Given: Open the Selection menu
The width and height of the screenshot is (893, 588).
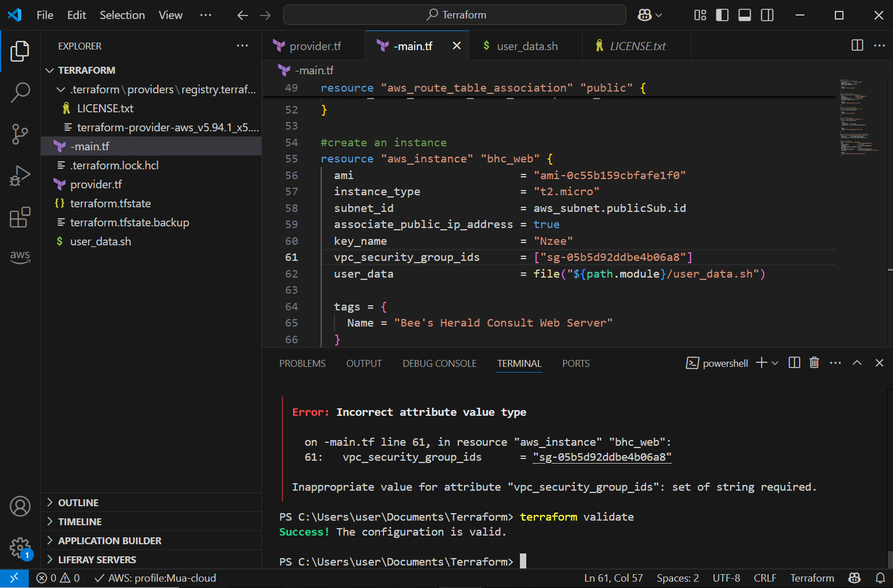Looking at the screenshot, I should click(122, 16).
